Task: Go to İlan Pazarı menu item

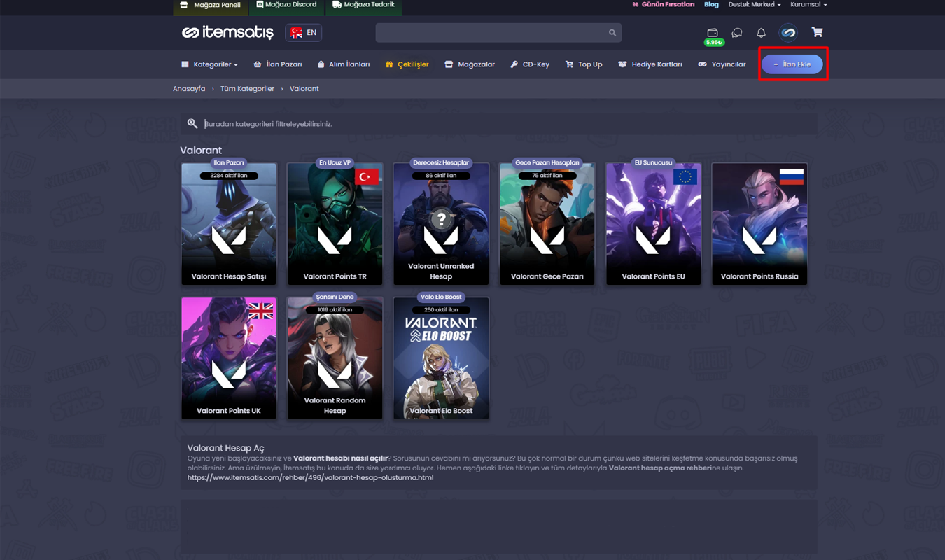Action: click(x=278, y=64)
